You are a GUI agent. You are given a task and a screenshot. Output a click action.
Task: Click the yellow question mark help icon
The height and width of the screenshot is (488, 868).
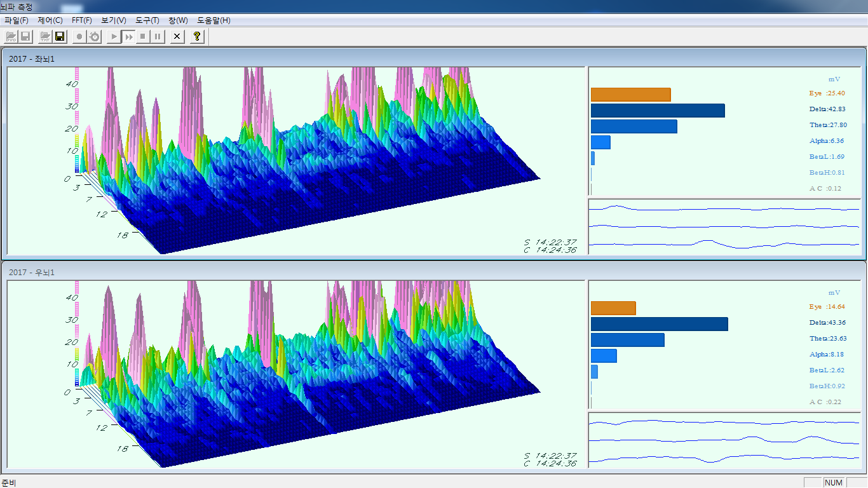[x=197, y=37]
